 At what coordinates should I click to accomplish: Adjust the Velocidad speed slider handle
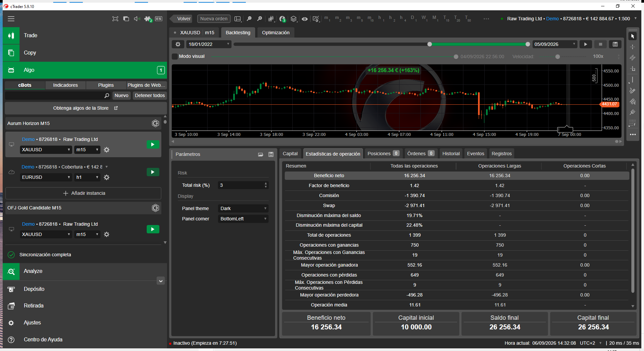[x=558, y=57]
